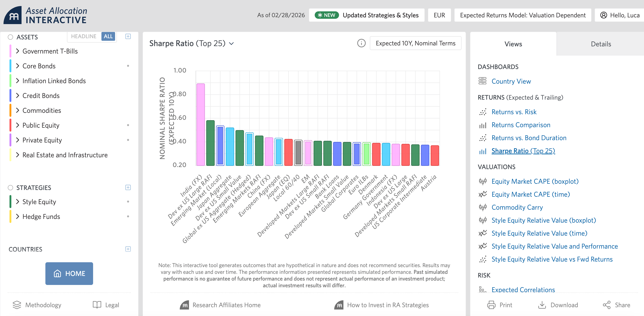Select the Views tab
The image size is (644, 316).
[513, 44]
